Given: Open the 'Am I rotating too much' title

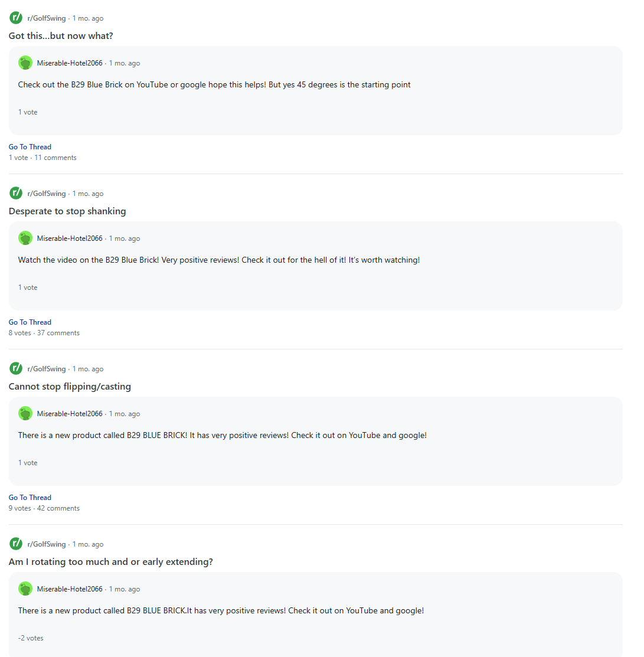Looking at the screenshot, I should click(x=111, y=561).
